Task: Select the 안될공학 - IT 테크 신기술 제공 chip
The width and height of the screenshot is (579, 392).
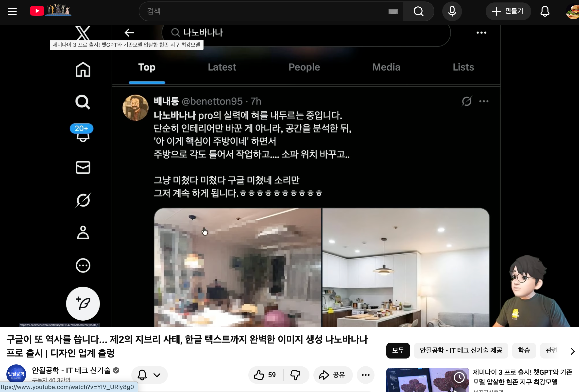Action: 460,350
